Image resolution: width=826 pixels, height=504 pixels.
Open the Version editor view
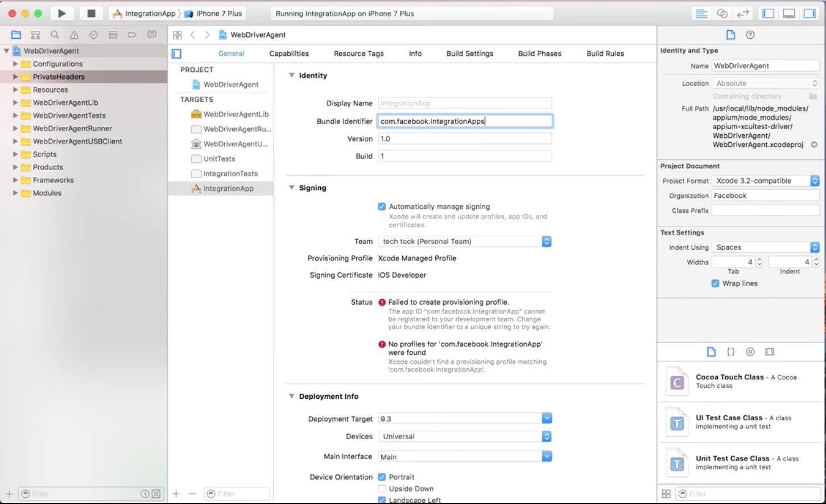(743, 14)
